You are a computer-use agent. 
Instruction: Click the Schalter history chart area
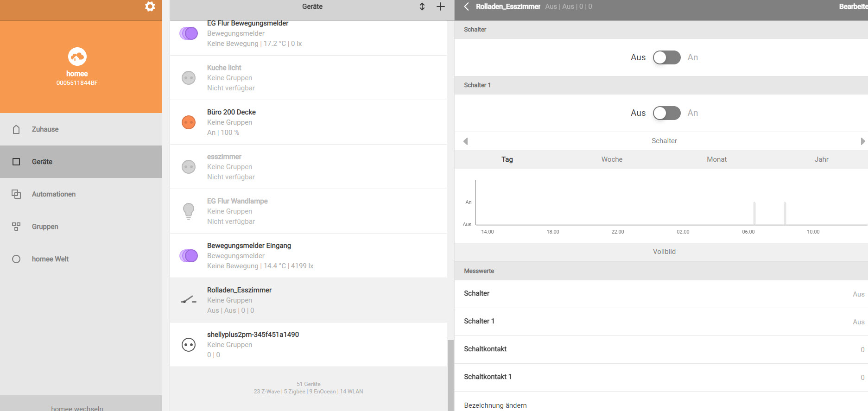[671, 203]
